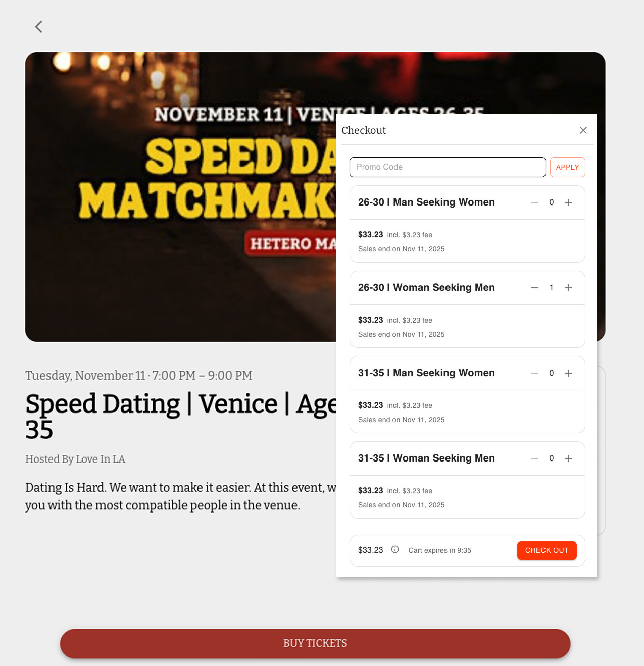The height and width of the screenshot is (666, 644).
Task: Click the CHECK OUT button
Action: [547, 550]
